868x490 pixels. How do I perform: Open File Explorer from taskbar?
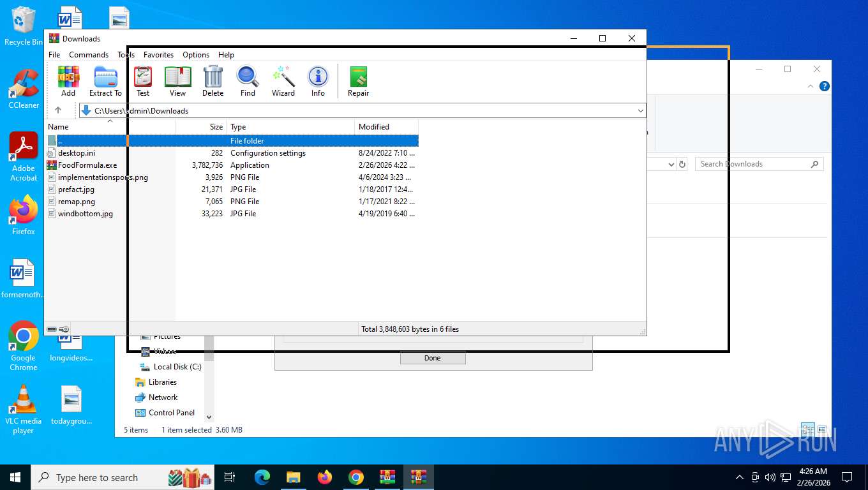[294, 477]
